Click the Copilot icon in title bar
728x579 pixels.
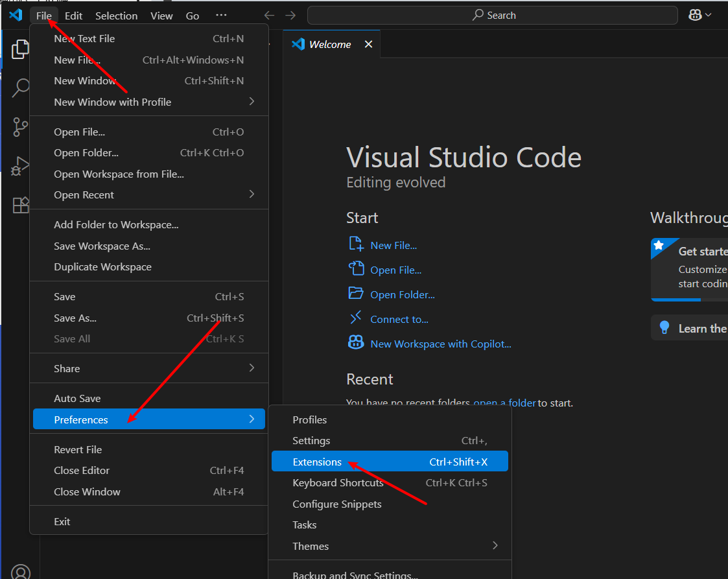[696, 15]
